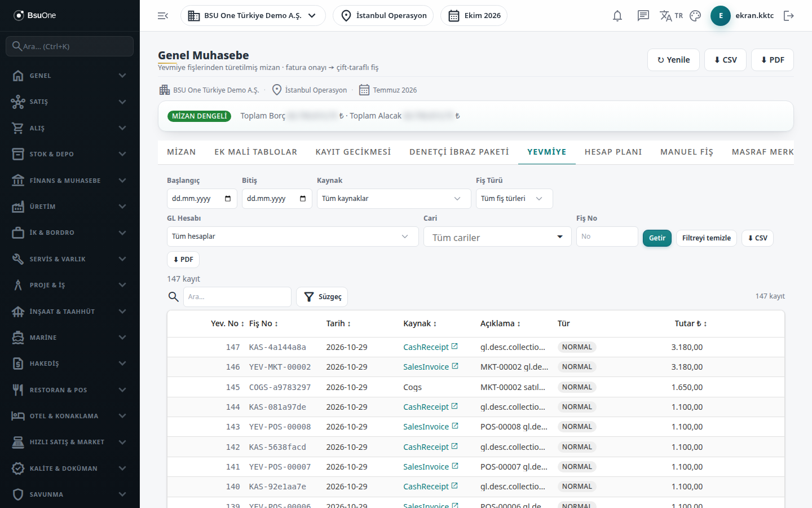The height and width of the screenshot is (508, 812).
Task: Open the Kaynak filter dropdown
Action: (x=394, y=199)
